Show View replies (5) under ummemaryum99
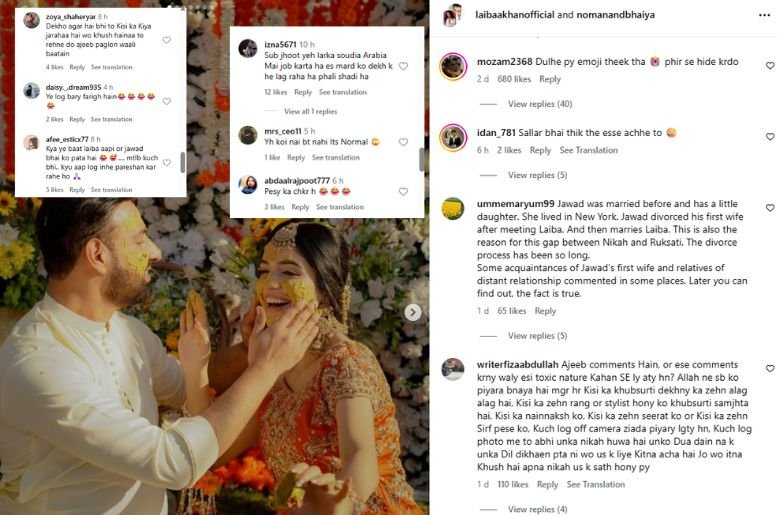This screenshot has height=515, width=778. point(537,337)
